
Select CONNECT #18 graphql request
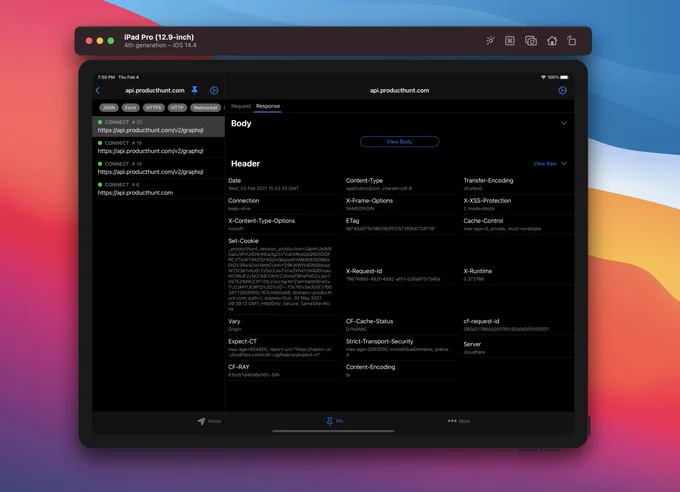pyautogui.click(x=158, y=168)
